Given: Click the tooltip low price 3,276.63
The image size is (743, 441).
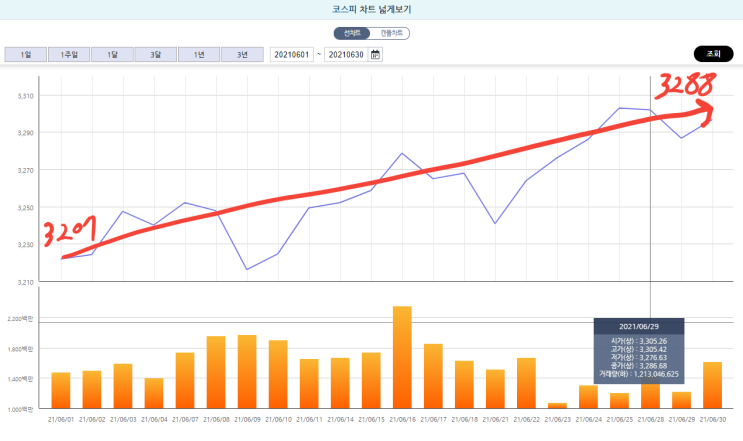Looking at the screenshot, I should (x=653, y=358).
